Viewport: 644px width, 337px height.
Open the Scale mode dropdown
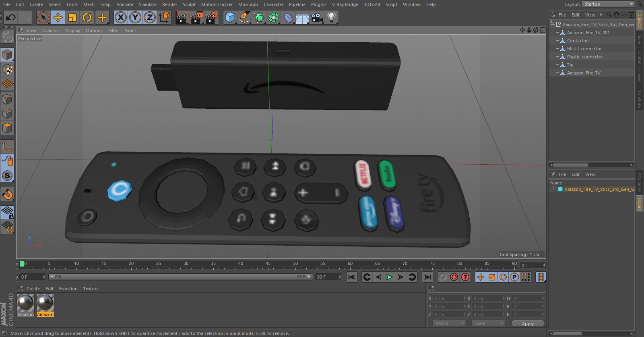tap(488, 323)
